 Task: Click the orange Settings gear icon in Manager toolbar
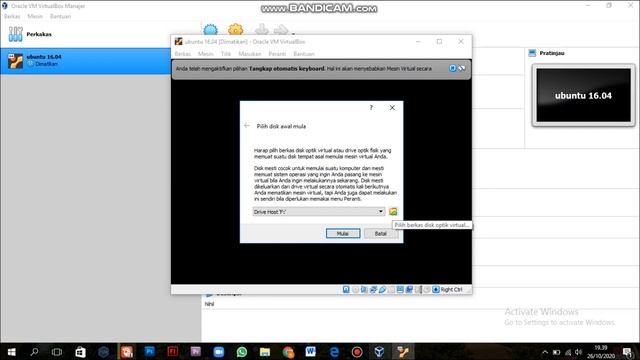[x=236, y=29]
